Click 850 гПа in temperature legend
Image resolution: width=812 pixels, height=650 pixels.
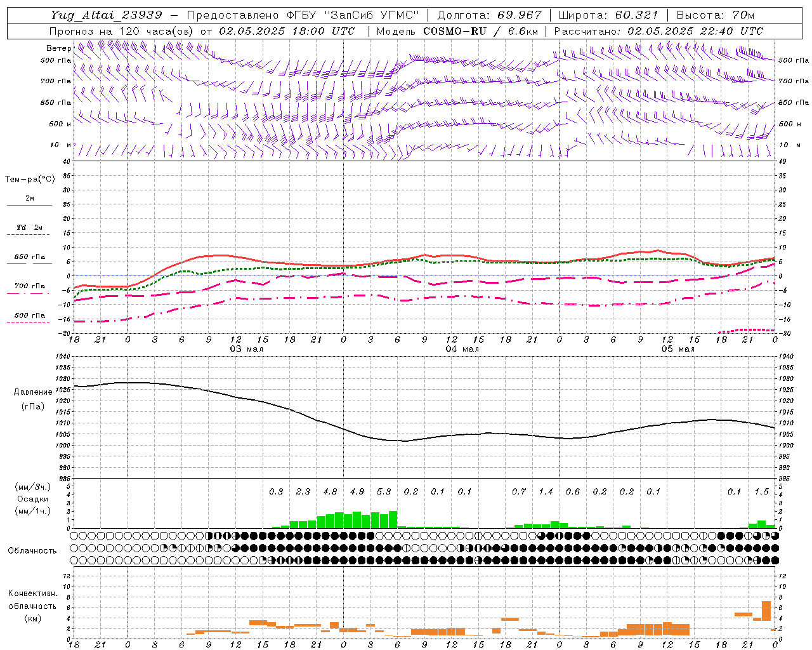click(30, 257)
